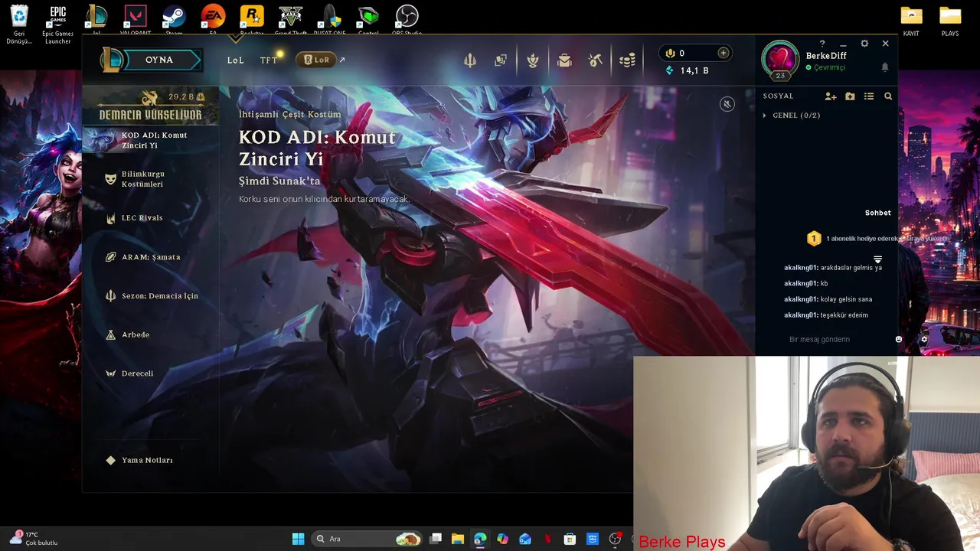Open the Rockstar Games desktop shortcut
This screenshot has height=551, width=980.
click(252, 19)
